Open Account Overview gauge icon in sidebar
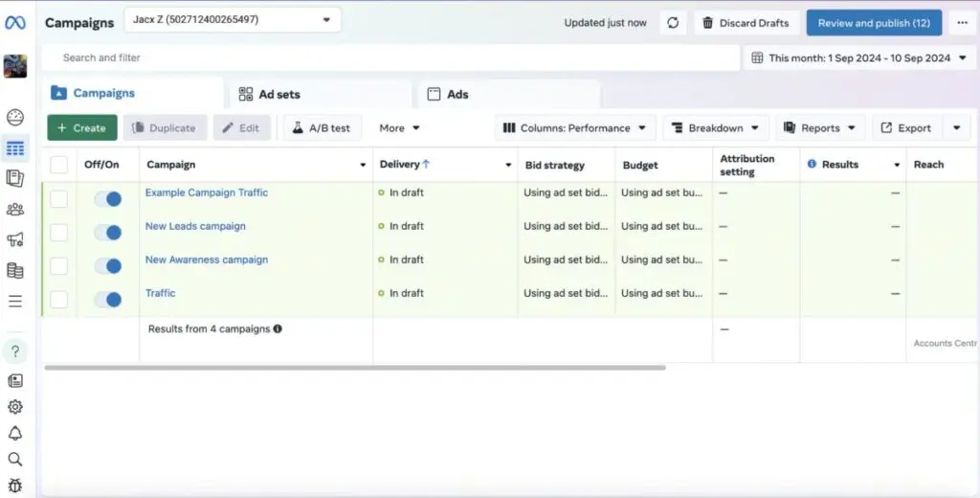This screenshot has width=980, height=498. (x=15, y=118)
